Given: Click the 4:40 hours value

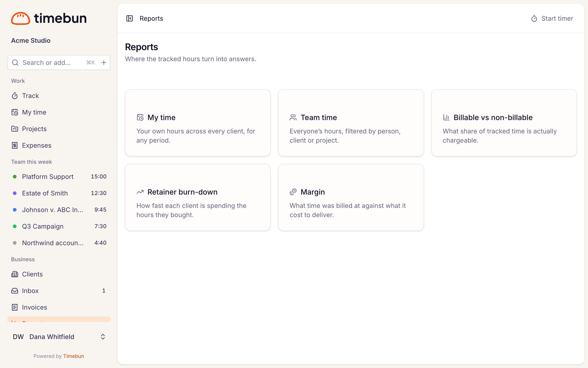Looking at the screenshot, I should pos(100,243).
